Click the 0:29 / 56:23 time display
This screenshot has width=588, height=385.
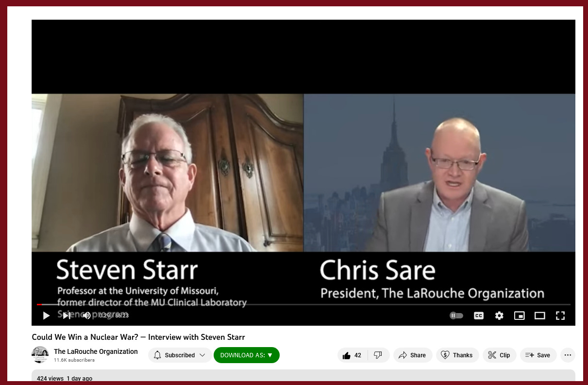114,315
